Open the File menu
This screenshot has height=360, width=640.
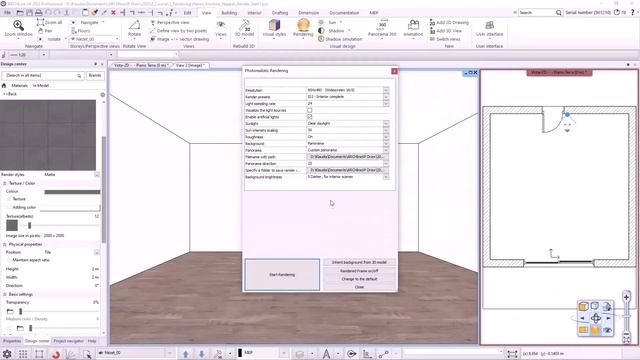click(x=7, y=13)
